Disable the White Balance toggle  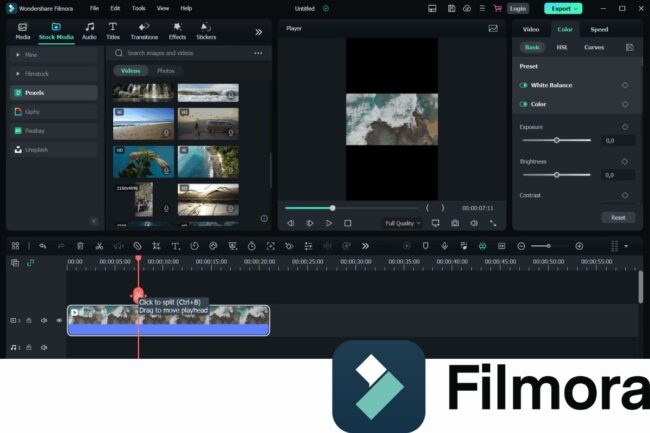pos(524,85)
